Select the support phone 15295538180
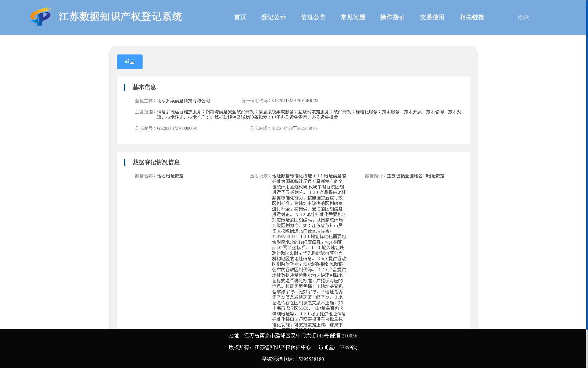588x368 pixels. click(x=310, y=359)
